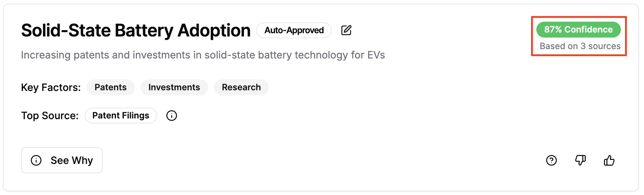Click the green 87% Confidence badge
The image size is (644, 195).
[x=578, y=30]
